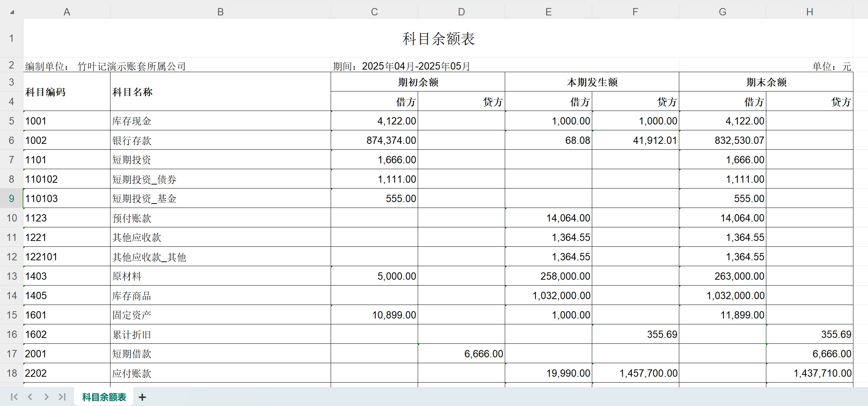Select column B header

pyautogui.click(x=220, y=12)
